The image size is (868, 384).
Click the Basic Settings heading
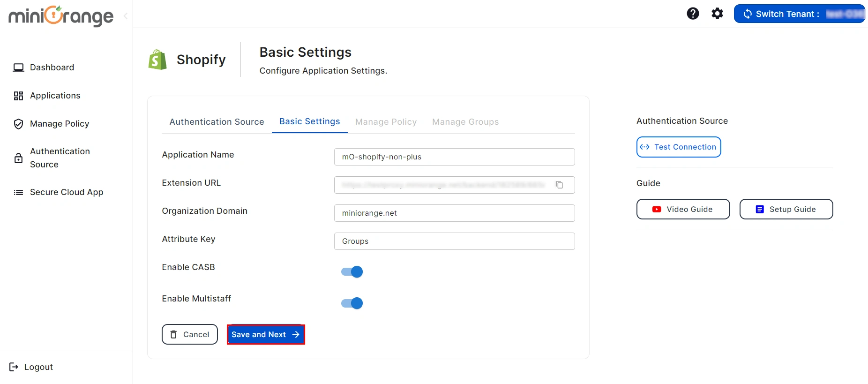tap(306, 52)
